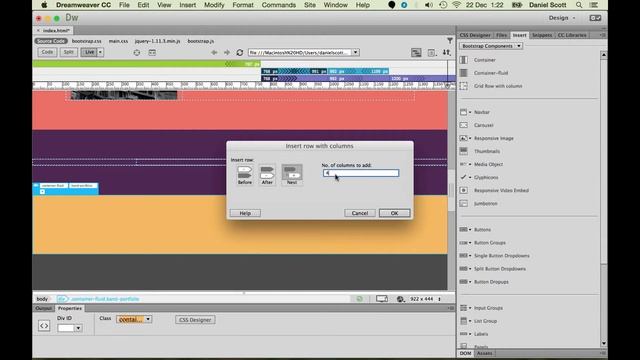640x360 pixels.
Task: Activate Live view button
Action: pos(89,52)
